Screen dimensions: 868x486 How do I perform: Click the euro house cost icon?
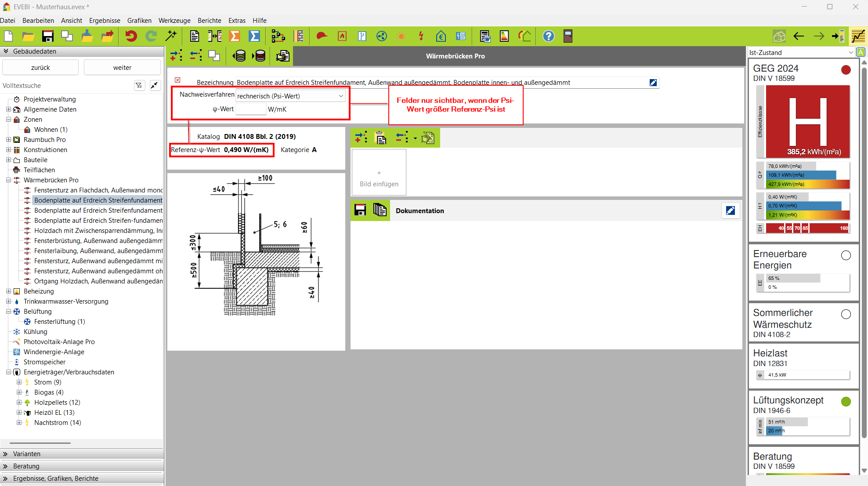(x=441, y=36)
